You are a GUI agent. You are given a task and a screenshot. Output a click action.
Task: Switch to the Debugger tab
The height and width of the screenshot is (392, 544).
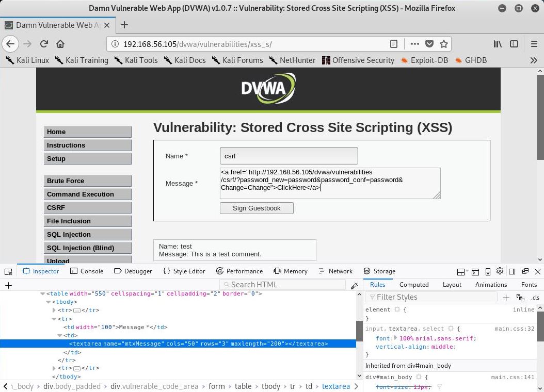133,271
